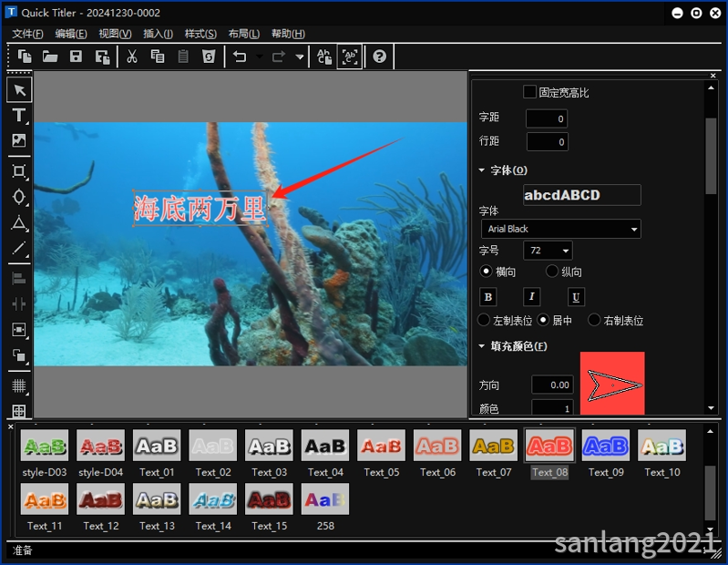The image size is (728, 565).
Task: Collapse the 填充颜色(F) section
Action: point(481,346)
